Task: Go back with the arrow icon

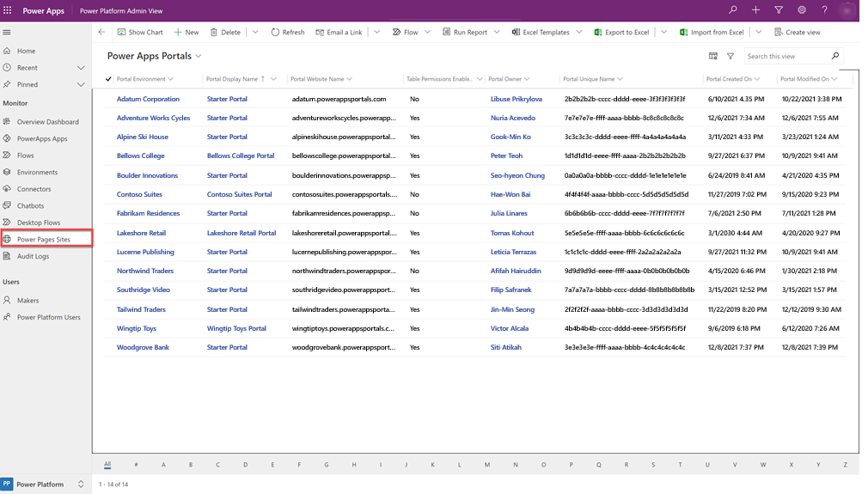Action: 102,32
